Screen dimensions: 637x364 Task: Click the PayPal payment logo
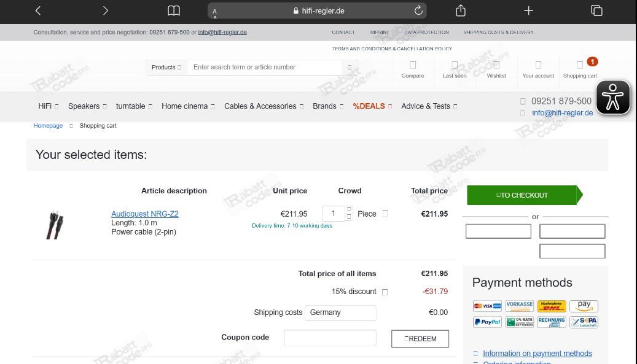488,322
